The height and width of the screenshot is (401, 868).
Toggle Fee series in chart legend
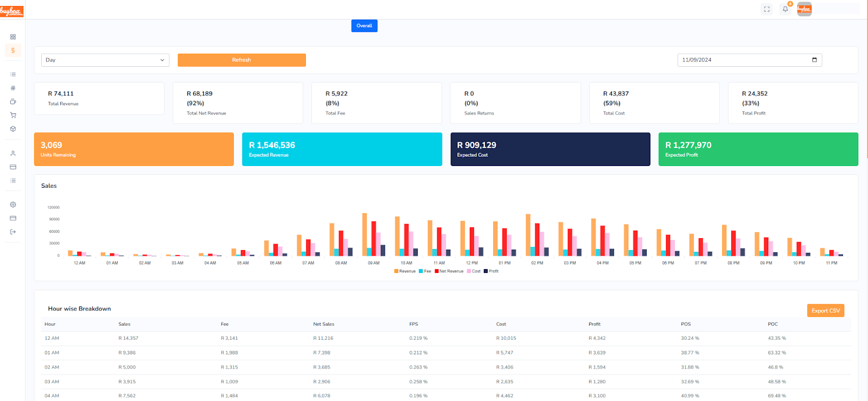[425, 271]
